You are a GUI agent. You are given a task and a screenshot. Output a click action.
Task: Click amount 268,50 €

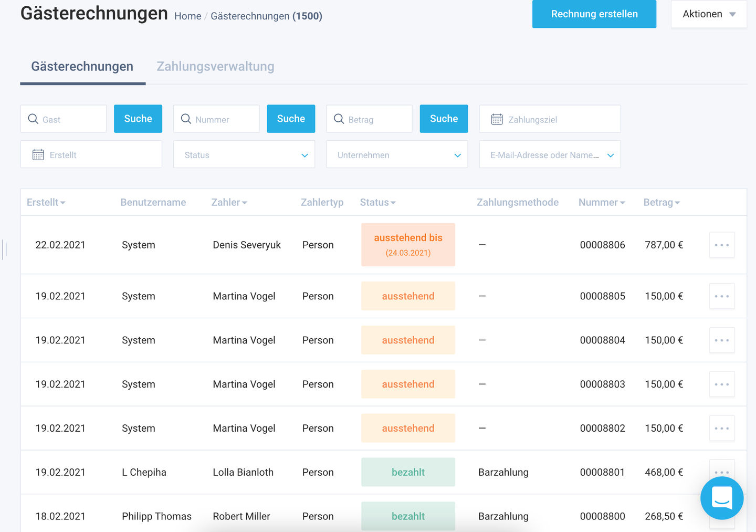pyautogui.click(x=664, y=516)
